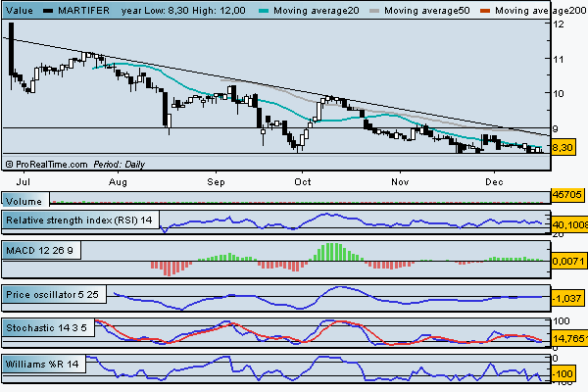Click the Stochastic axis value 100
The image size is (588, 392).
[562, 320]
